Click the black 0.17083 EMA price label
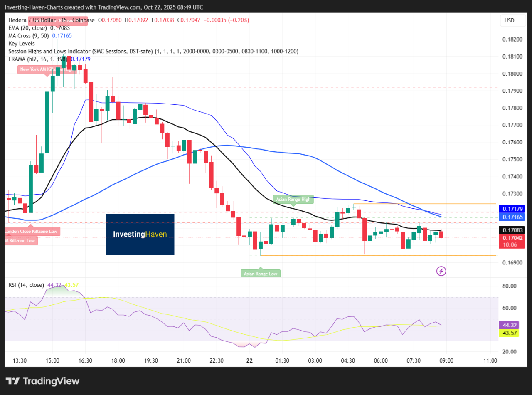The height and width of the screenshot is (395, 532). pyautogui.click(x=510, y=230)
